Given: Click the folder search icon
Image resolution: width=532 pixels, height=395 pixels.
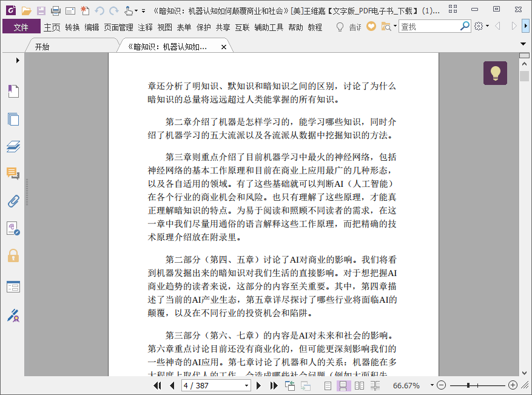Looking at the screenshot, I should [x=386, y=27].
